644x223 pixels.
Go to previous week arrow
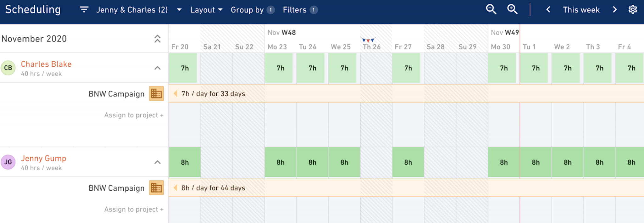548,10
